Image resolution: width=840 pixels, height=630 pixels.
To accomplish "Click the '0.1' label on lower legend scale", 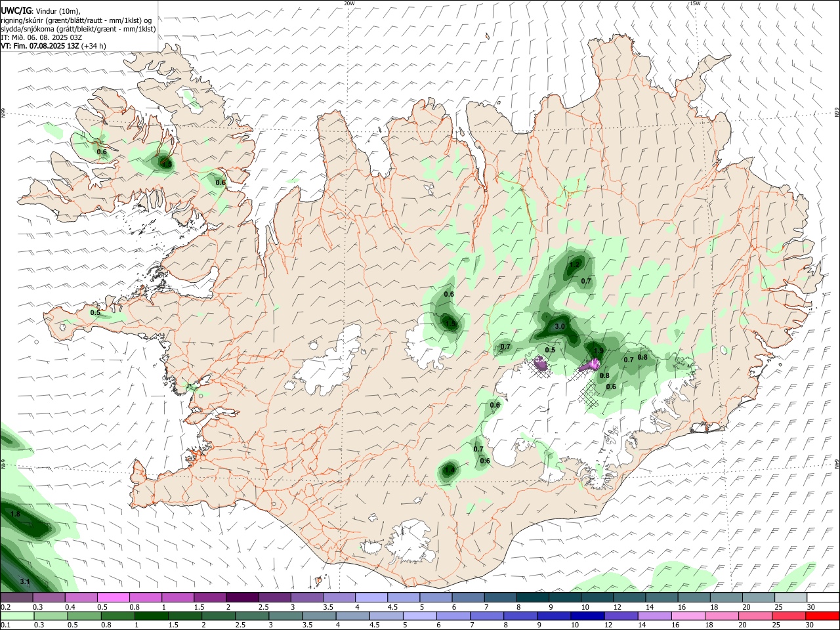I will (x=5, y=625).
